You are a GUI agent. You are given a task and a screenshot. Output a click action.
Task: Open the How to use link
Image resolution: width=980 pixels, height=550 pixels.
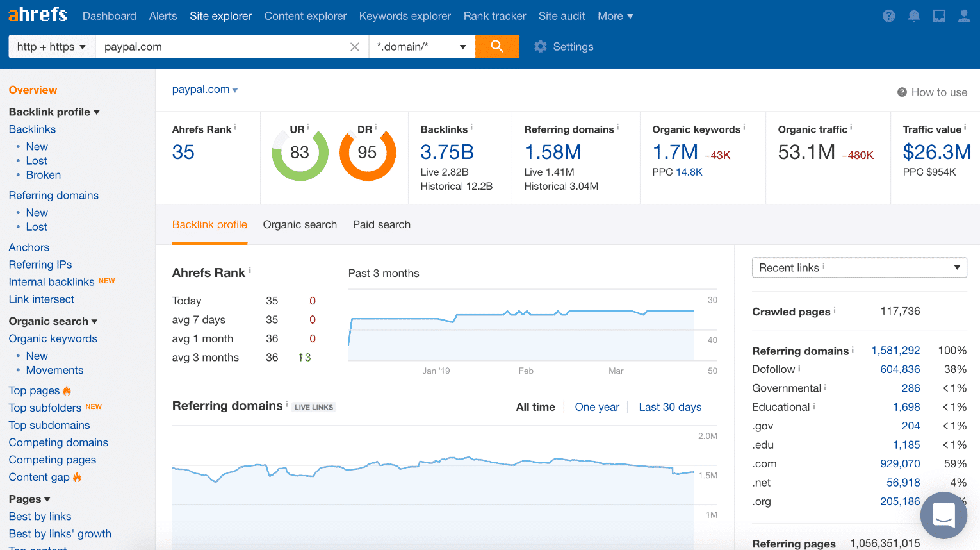tap(933, 92)
